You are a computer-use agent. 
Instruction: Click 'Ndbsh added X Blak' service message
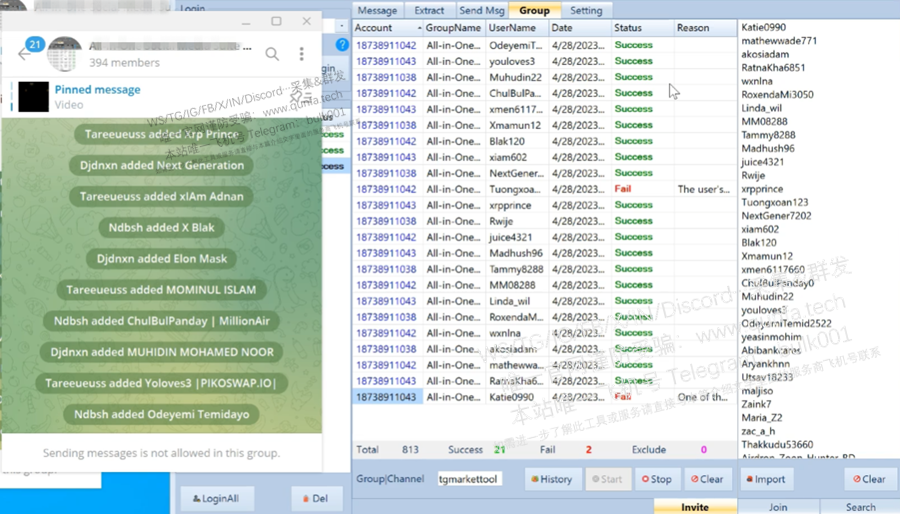click(161, 228)
